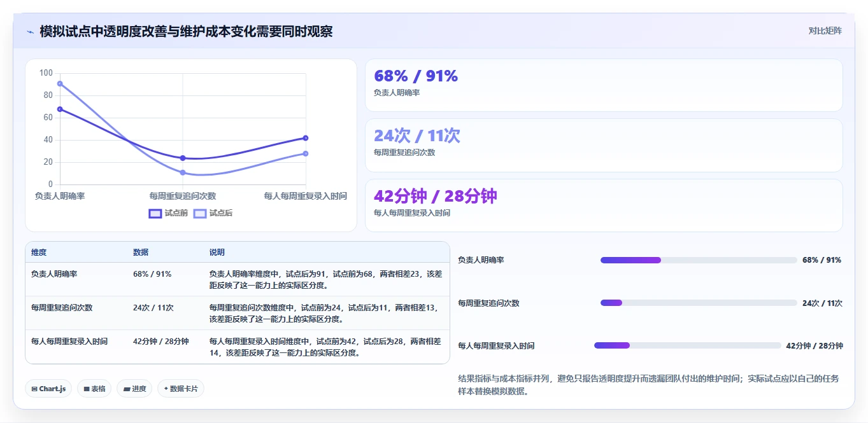Click the footnote paragraph starting 结果指标与成本指标并列
Screen dimensions: 868x423
649,385
